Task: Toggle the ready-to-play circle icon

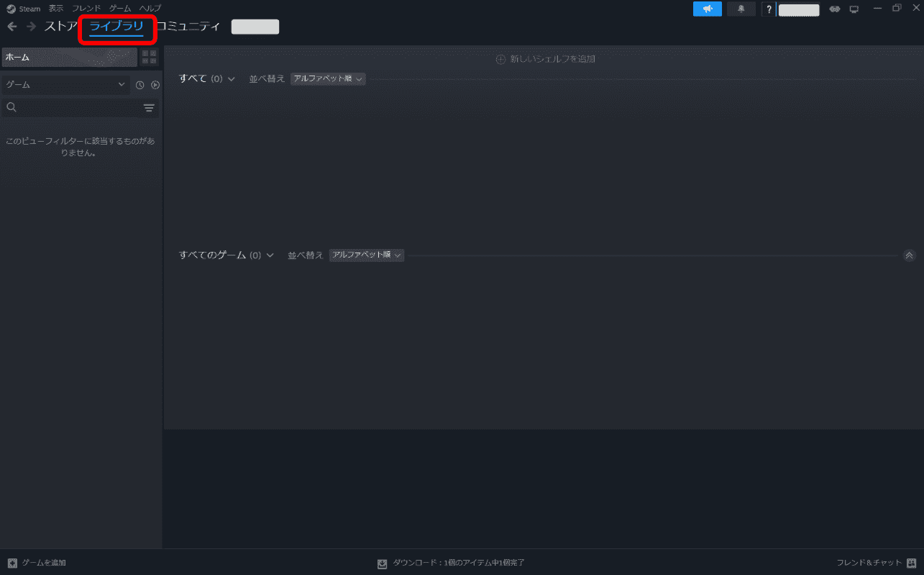Action: click(155, 85)
